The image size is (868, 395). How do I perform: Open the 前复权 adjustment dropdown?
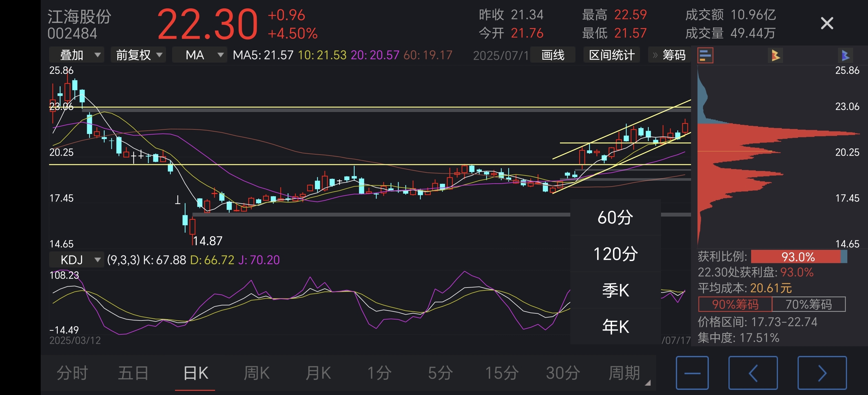139,55
